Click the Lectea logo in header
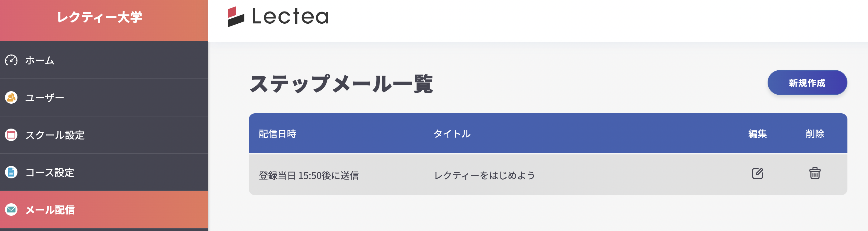 278,16
